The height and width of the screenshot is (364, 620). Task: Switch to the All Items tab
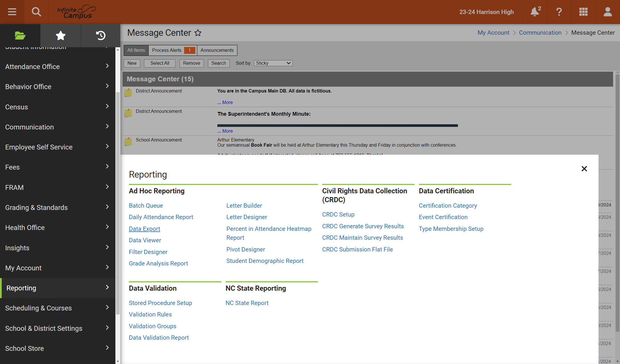pyautogui.click(x=136, y=50)
